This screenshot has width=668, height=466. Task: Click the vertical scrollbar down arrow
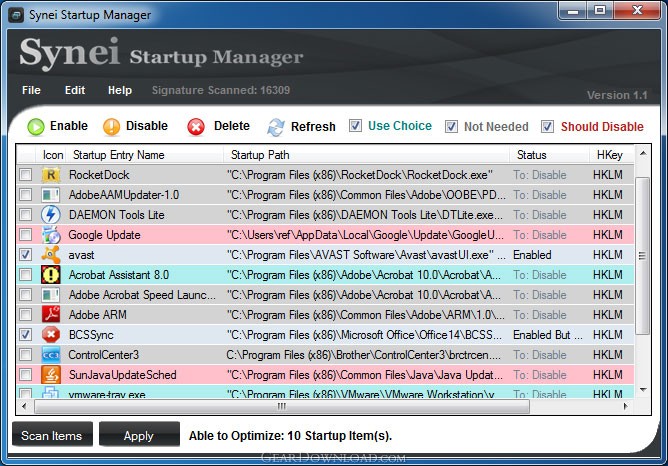(x=643, y=390)
